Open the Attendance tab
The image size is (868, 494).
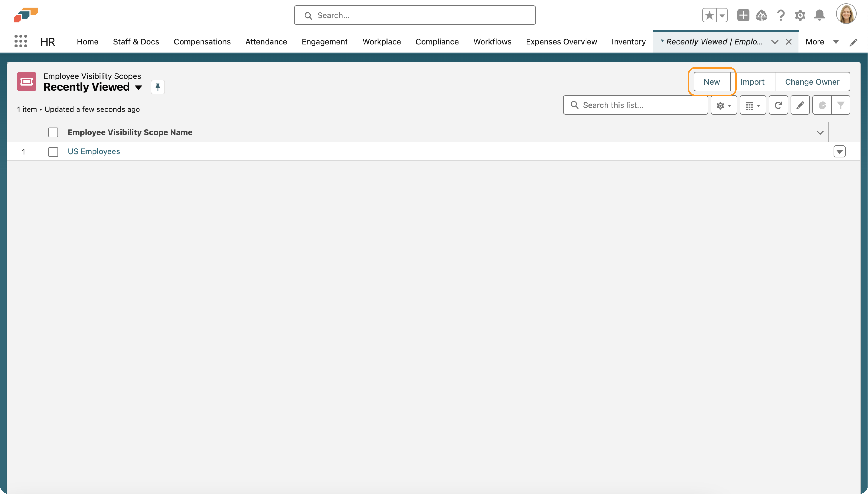pos(266,42)
